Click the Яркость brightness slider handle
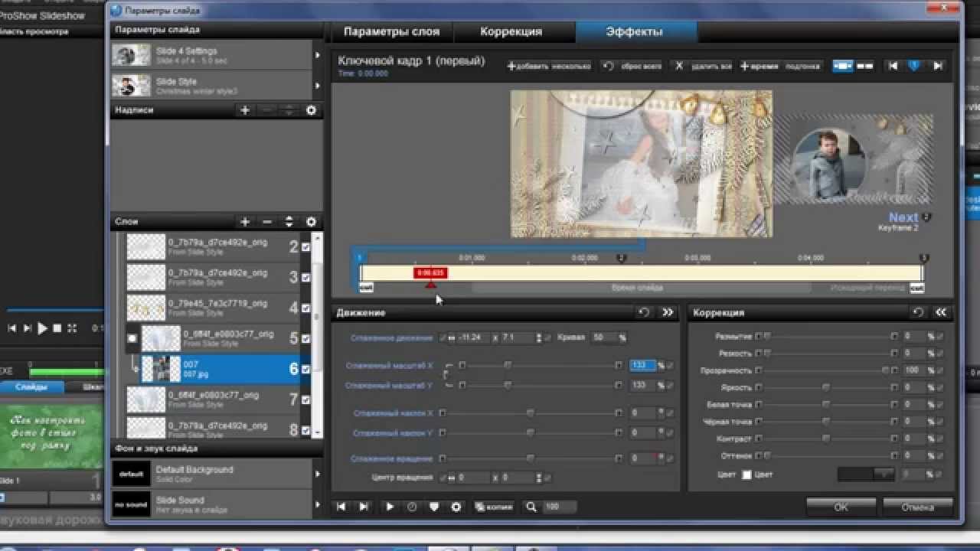Screen dimensions: 980x551 click(826, 387)
